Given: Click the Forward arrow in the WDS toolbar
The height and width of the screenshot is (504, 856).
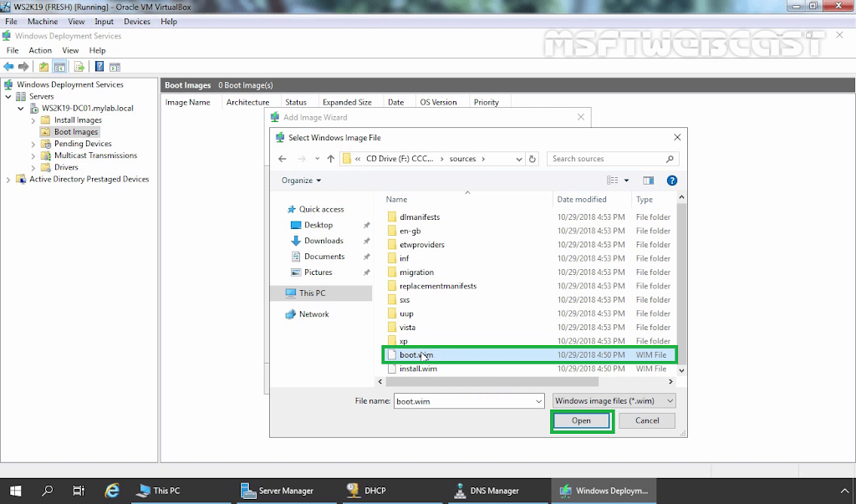Looking at the screenshot, I should click(x=23, y=67).
